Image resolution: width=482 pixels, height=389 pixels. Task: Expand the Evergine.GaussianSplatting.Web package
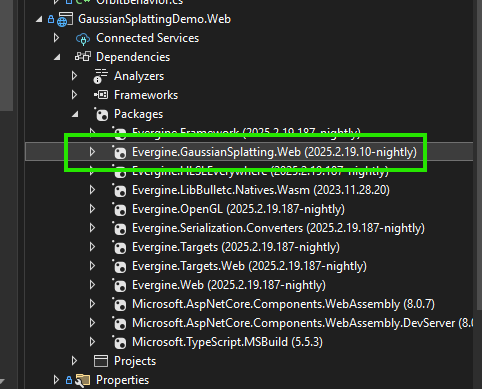(92, 152)
